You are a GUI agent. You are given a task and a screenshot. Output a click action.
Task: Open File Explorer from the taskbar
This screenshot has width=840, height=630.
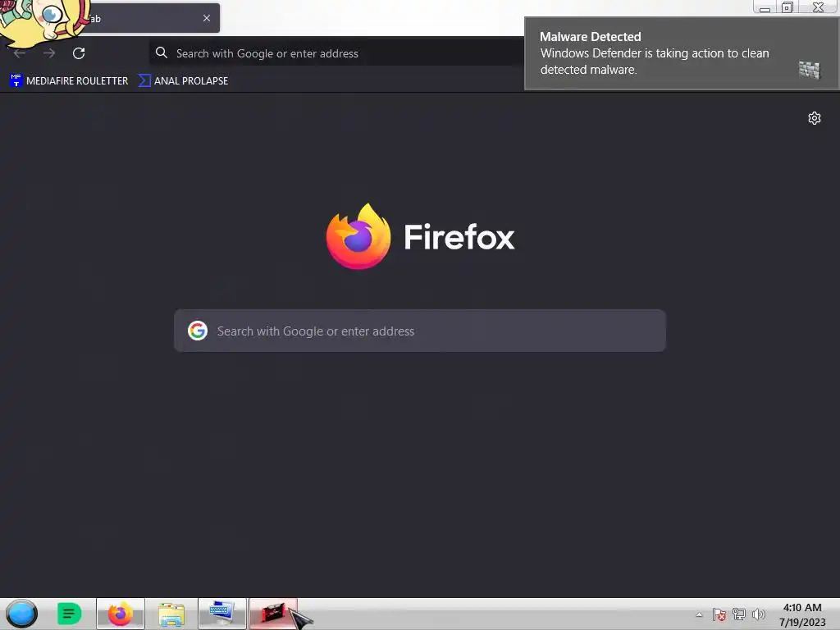[x=171, y=614]
